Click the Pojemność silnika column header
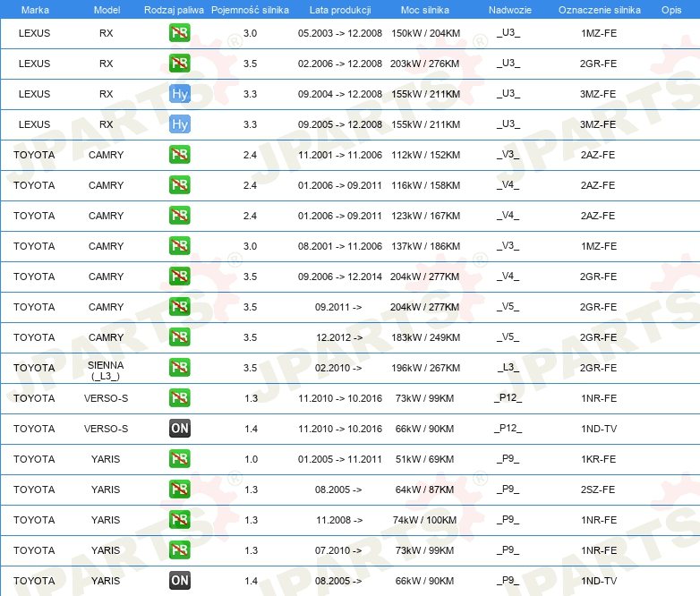The height and width of the screenshot is (596, 700). [250, 10]
